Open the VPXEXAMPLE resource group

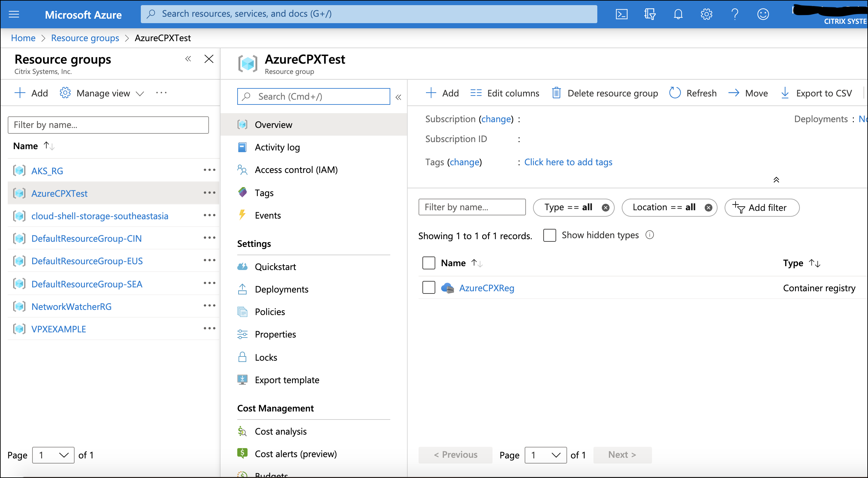[59, 329]
